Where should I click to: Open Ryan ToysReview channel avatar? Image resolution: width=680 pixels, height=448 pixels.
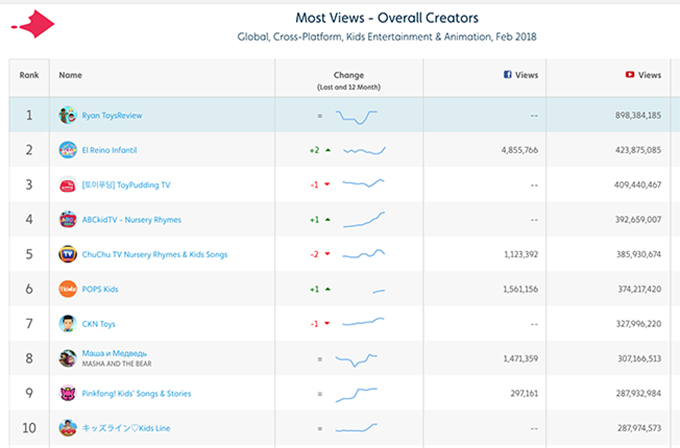pos(68,115)
